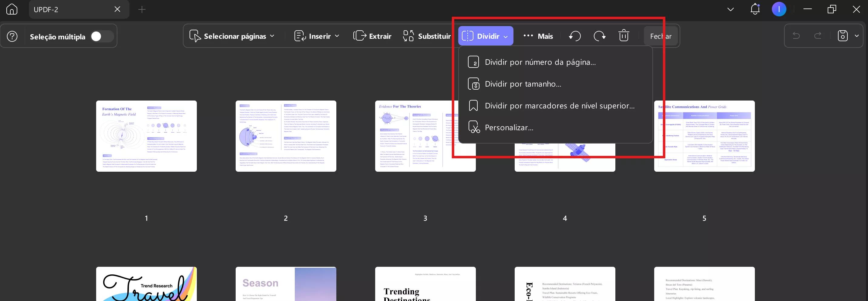Click the Substituir button
The width and height of the screenshot is (868, 301).
[x=427, y=36]
